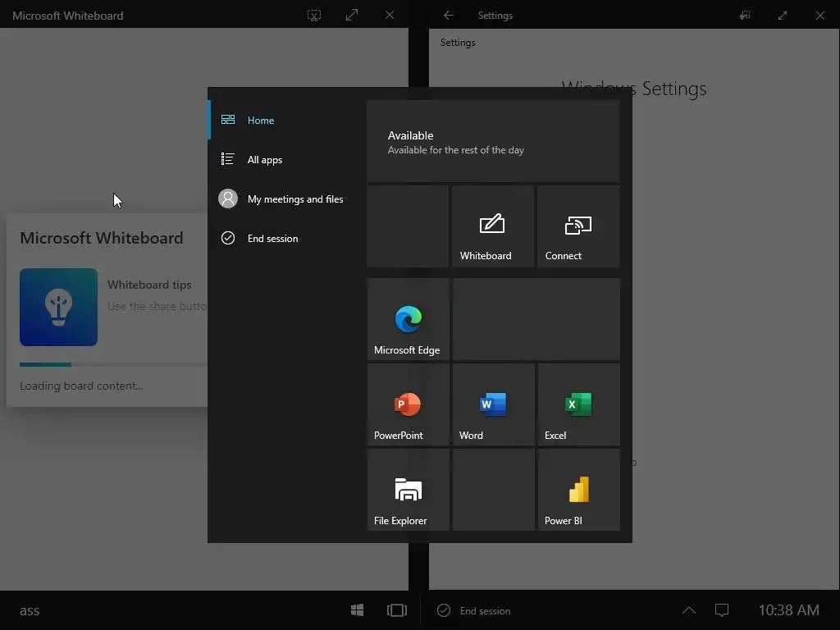Launch the Connect tile

tap(578, 226)
